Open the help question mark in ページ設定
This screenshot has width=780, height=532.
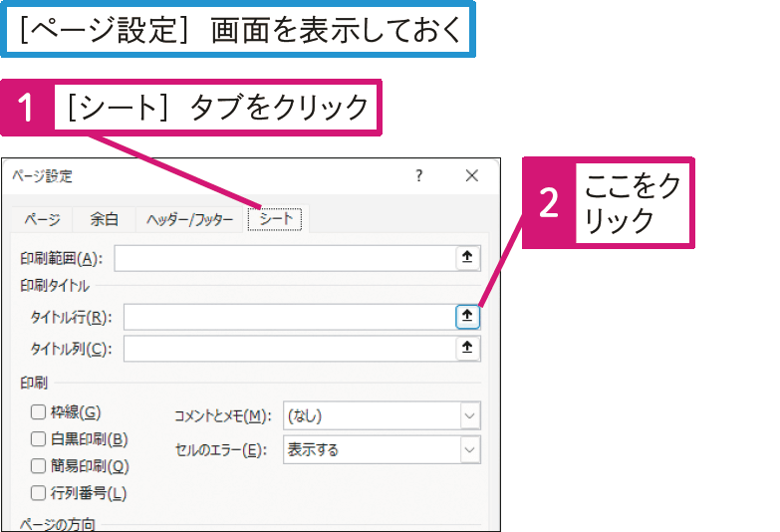(x=418, y=175)
